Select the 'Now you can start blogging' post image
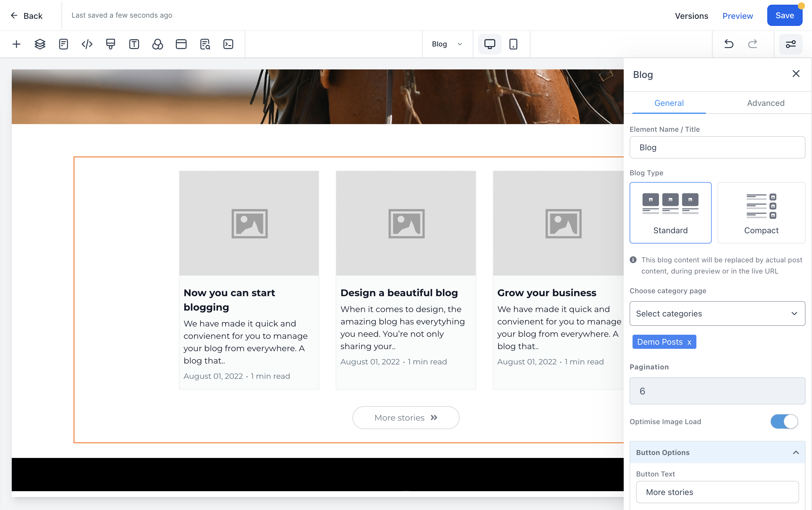Image resolution: width=812 pixels, height=510 pixels. coord(249,223)
